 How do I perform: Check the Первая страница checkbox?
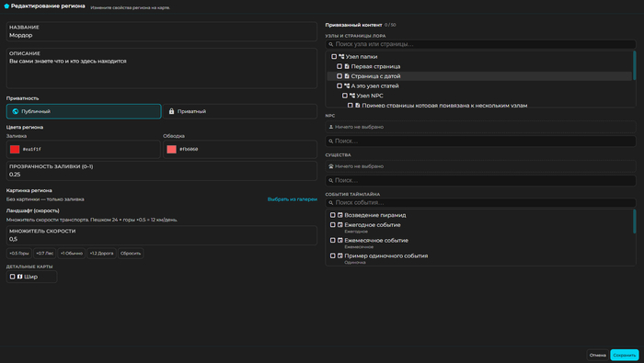pos(339,66)
